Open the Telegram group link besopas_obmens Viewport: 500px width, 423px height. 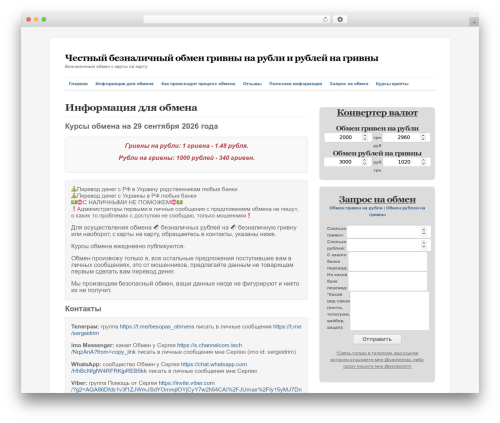coord(157,327)
